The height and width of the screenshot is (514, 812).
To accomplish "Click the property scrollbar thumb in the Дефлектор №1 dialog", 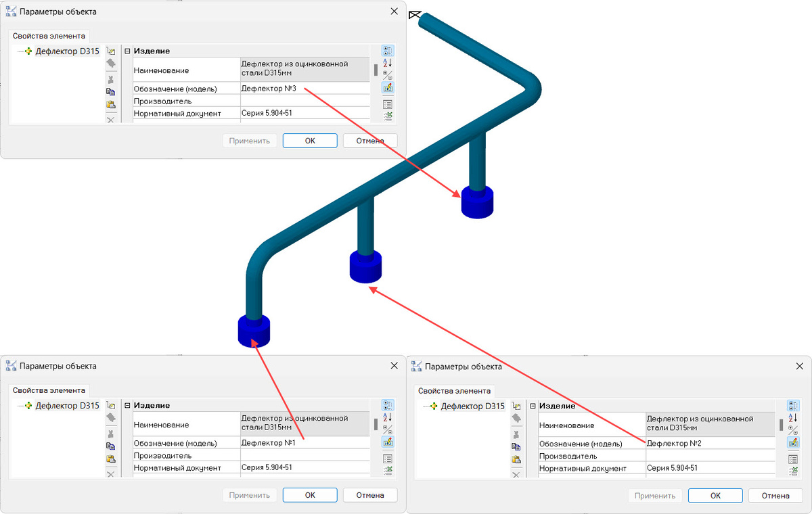I will tap(376, 425).
